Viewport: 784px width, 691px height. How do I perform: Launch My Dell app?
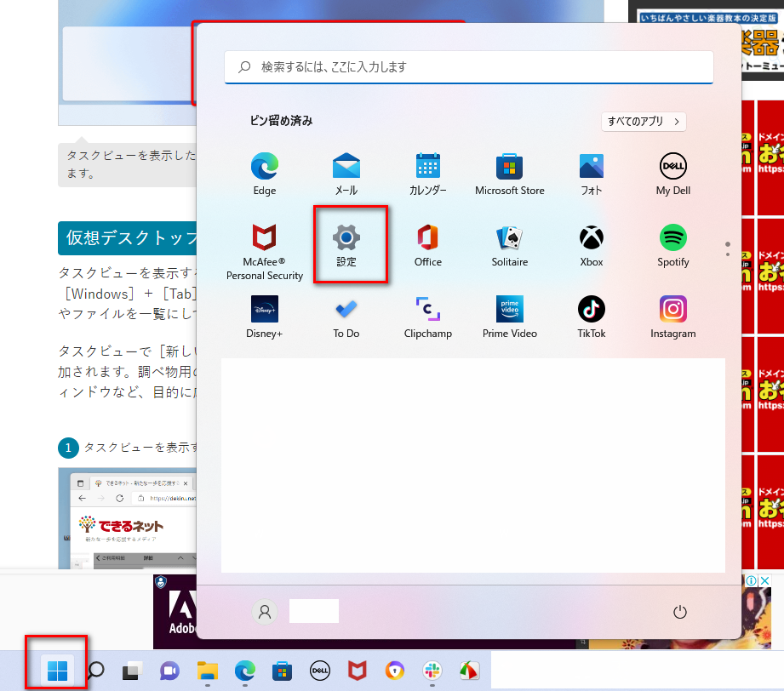pyautogui.click(x=673, y=174)
